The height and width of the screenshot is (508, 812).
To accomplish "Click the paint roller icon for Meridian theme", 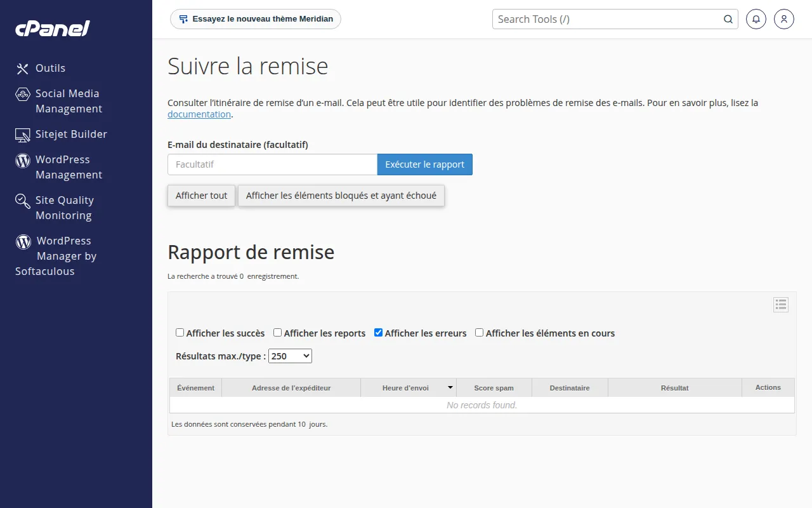I will pyautogui.click(x=183, y=19).
